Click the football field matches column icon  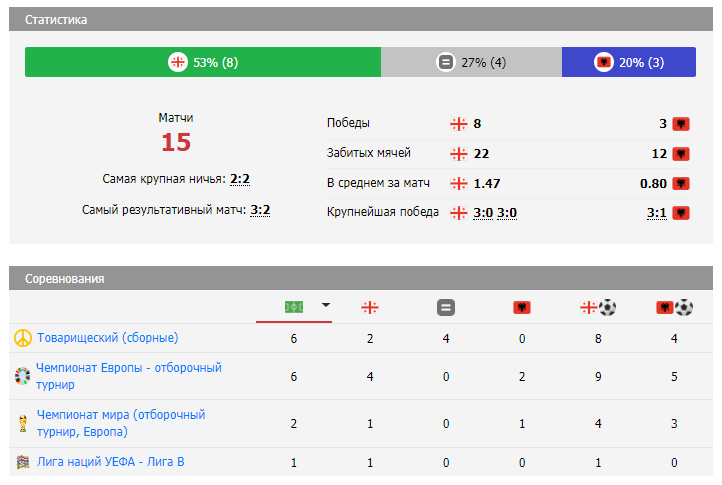[x=294, y=307]
